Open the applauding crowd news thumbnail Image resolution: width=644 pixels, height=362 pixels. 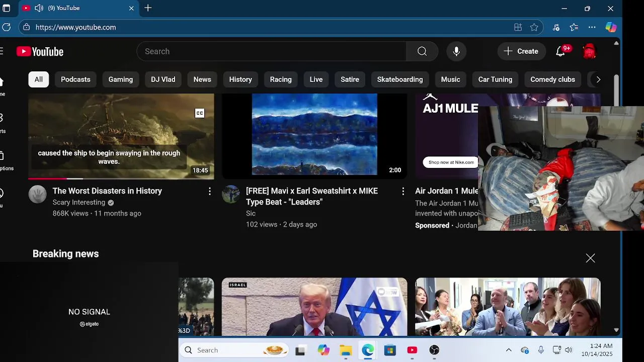(508, 307)
